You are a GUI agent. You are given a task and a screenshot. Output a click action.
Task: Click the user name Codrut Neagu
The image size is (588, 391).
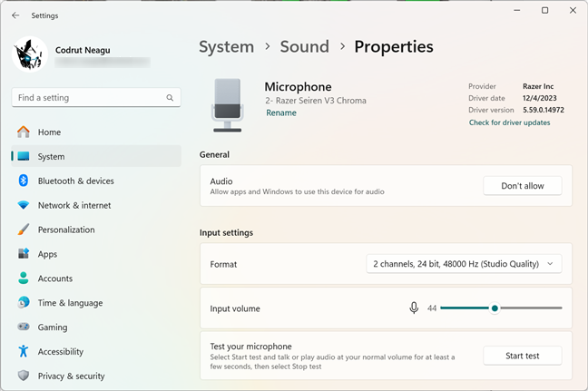[83, 50]
